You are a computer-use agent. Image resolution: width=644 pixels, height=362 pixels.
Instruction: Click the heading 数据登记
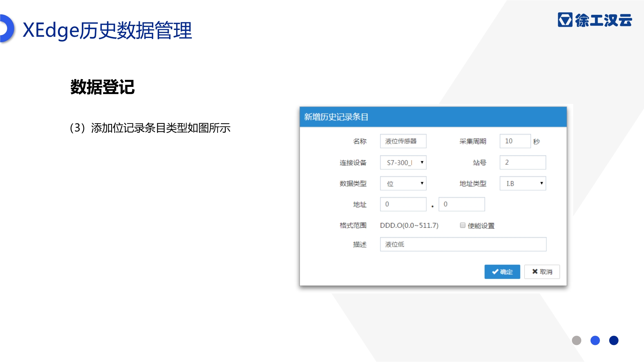(102, 87)
